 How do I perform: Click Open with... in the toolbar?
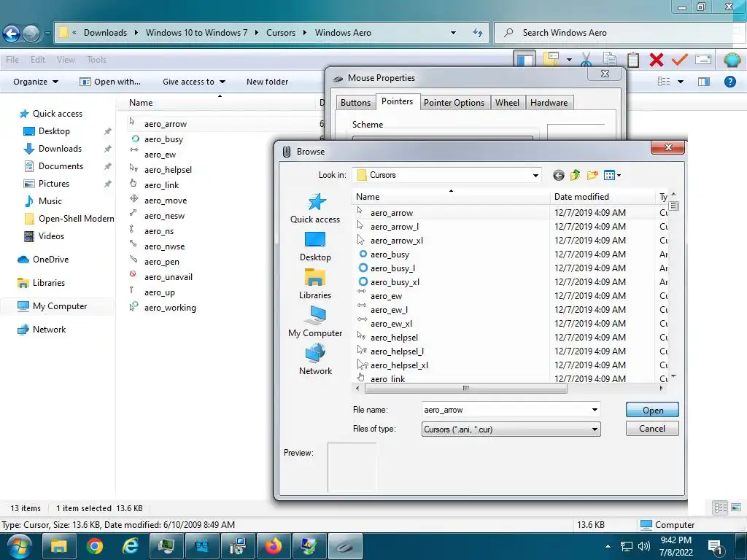point(110,82)
